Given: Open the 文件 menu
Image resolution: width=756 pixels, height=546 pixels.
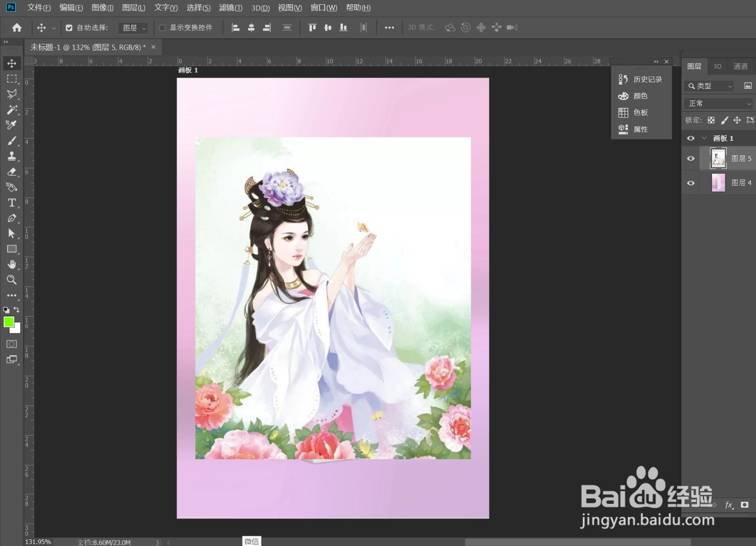Looking at the screenshot, I should point(39,8).
